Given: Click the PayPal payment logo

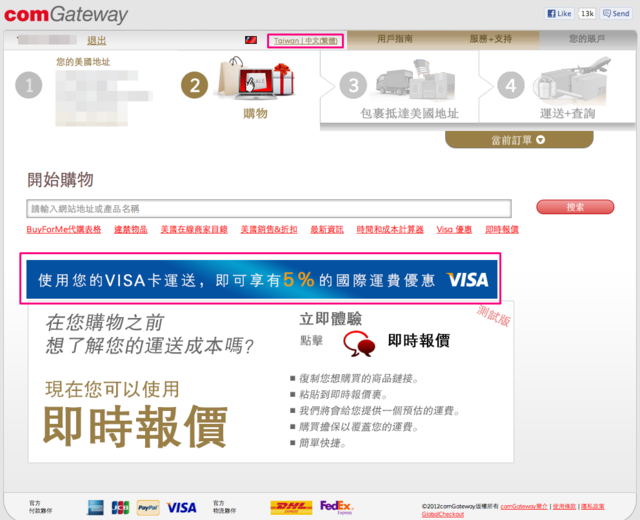Looking at the screenshot, I should [148, 507].
